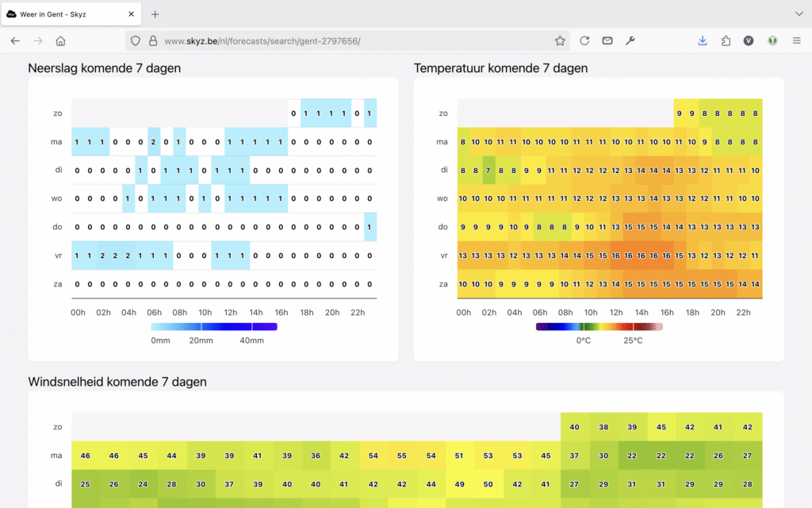Viewport: 812px width, 508px height.
Task: Open the wrench developer tools icon
Action: 630,41
